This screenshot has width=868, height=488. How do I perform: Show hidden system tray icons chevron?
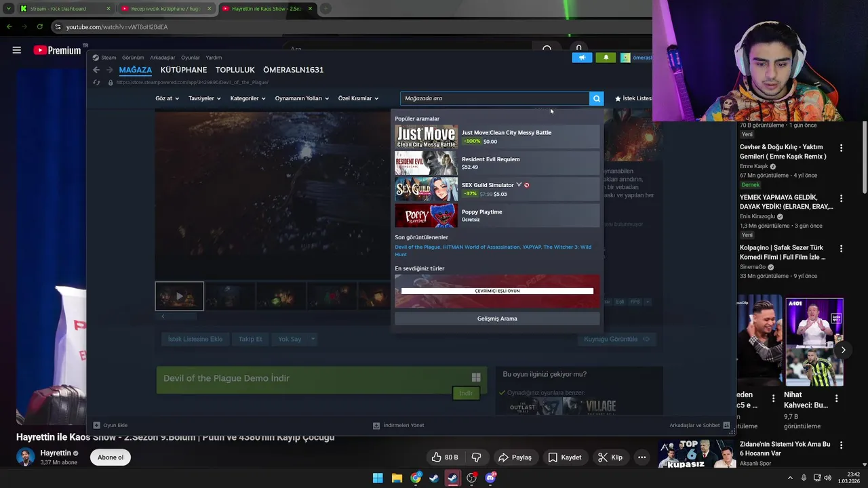coord(790,478)
